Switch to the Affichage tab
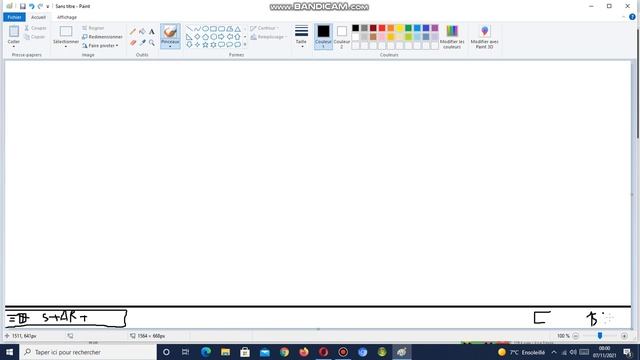 coord(67,17)
